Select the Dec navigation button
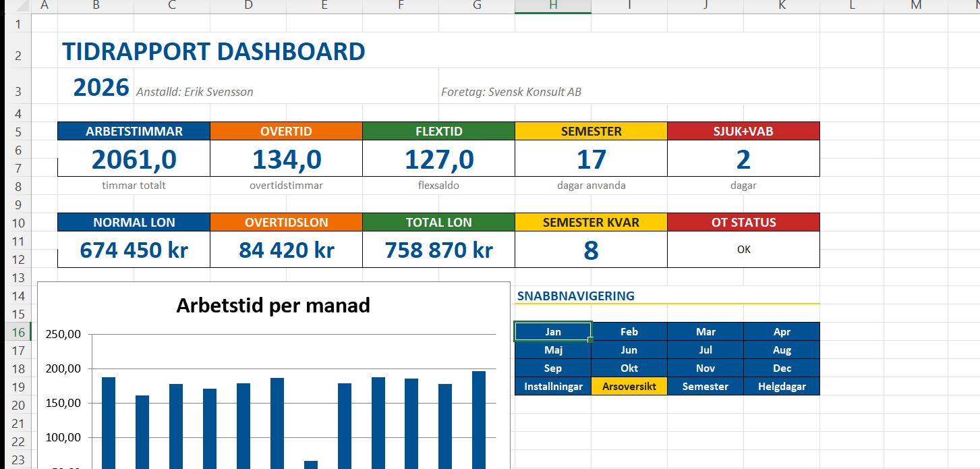980x469 pixels. [x=782, y=368]
